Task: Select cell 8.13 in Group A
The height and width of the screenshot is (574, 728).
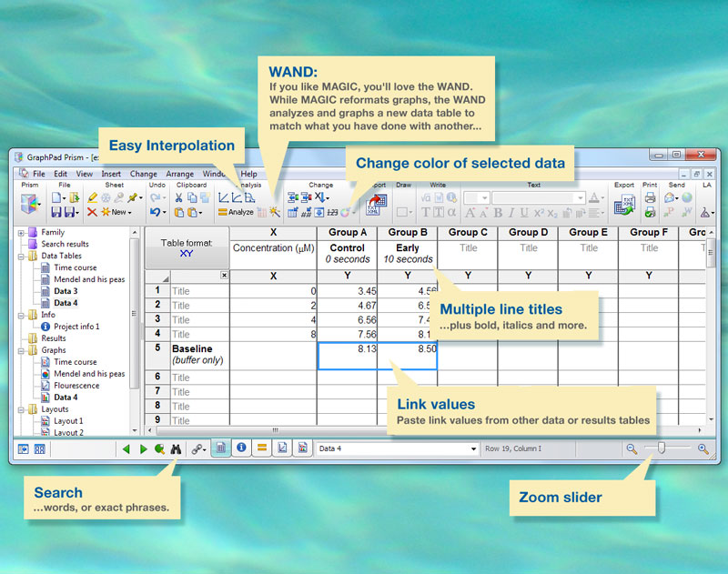Action: click(348, 356)
